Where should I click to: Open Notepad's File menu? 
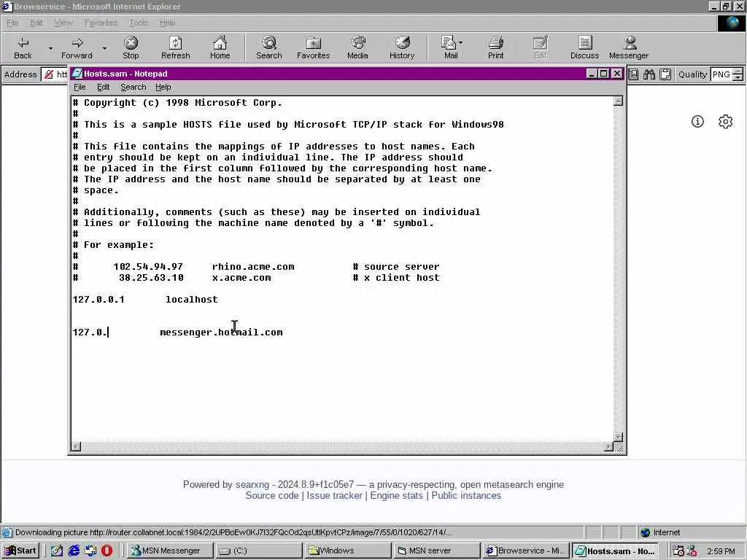click(80, 87)
